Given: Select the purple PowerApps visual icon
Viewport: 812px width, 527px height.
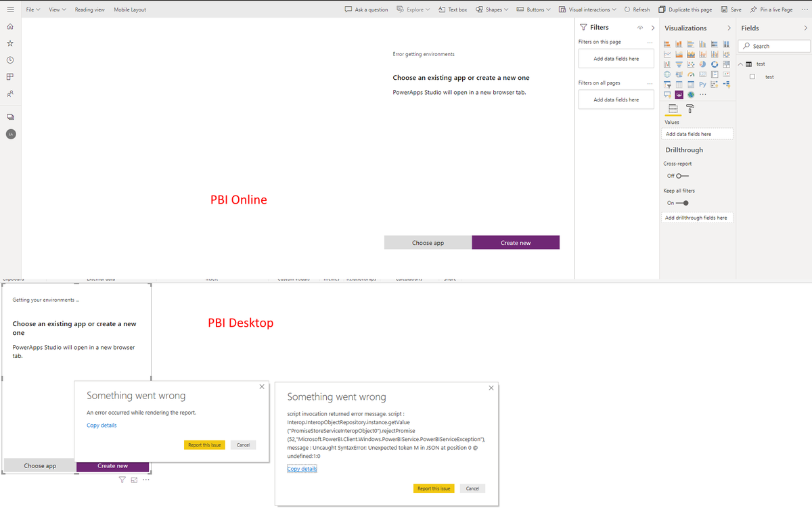Looking at the screenshot, I should (679, 95).
